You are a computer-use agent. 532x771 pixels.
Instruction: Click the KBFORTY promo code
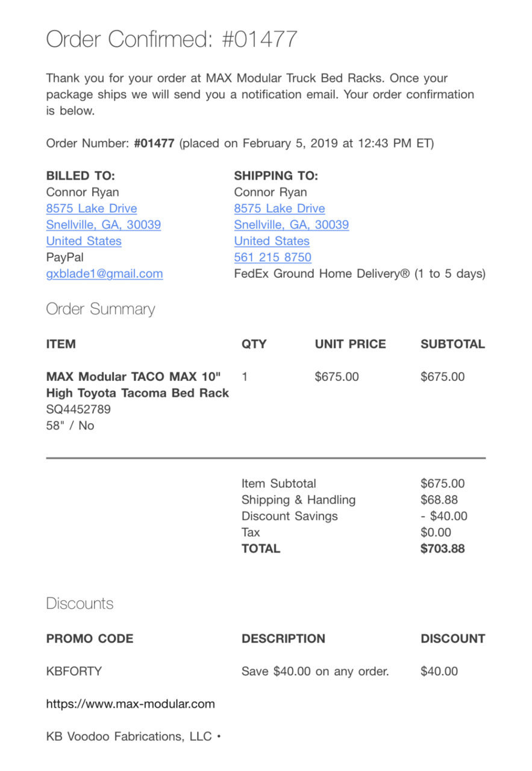(x=74, y=672)
